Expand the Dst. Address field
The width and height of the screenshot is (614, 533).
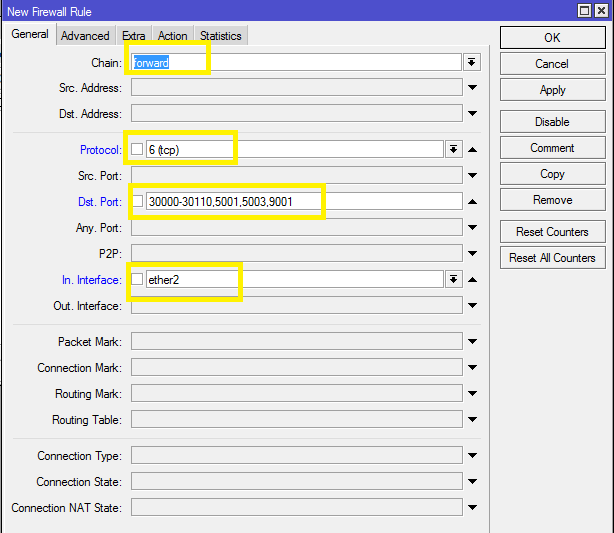(473, 114)
